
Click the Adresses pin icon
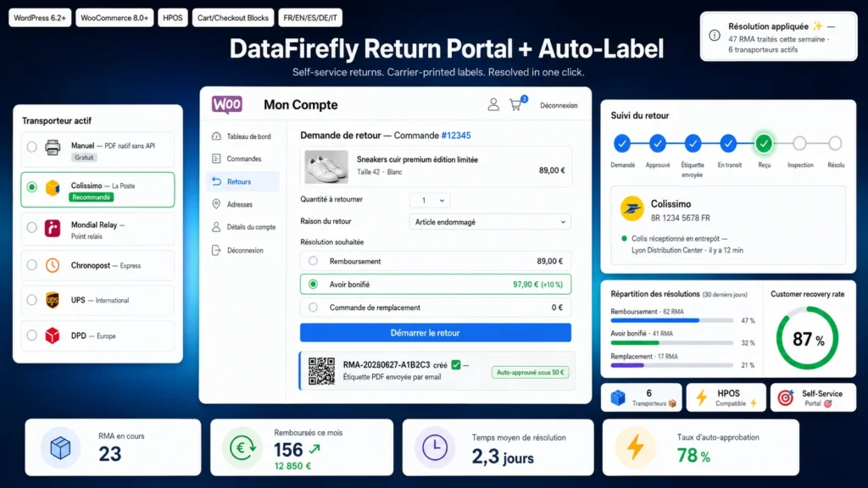[216, 204]
